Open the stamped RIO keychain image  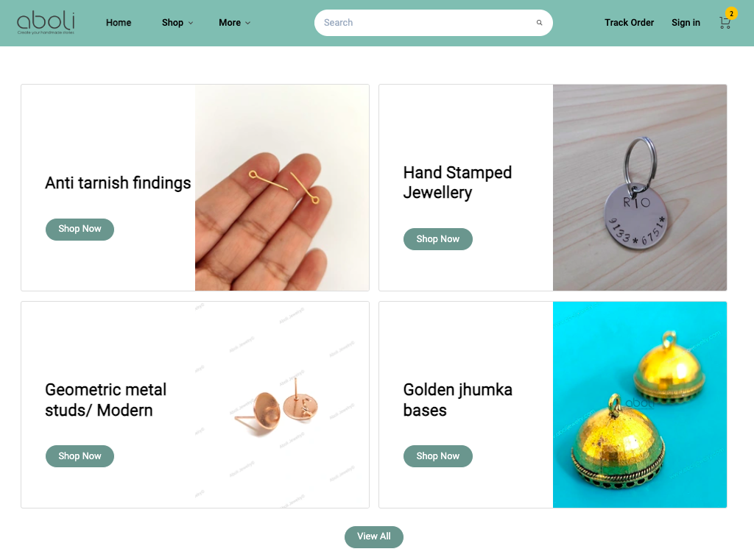640,188
